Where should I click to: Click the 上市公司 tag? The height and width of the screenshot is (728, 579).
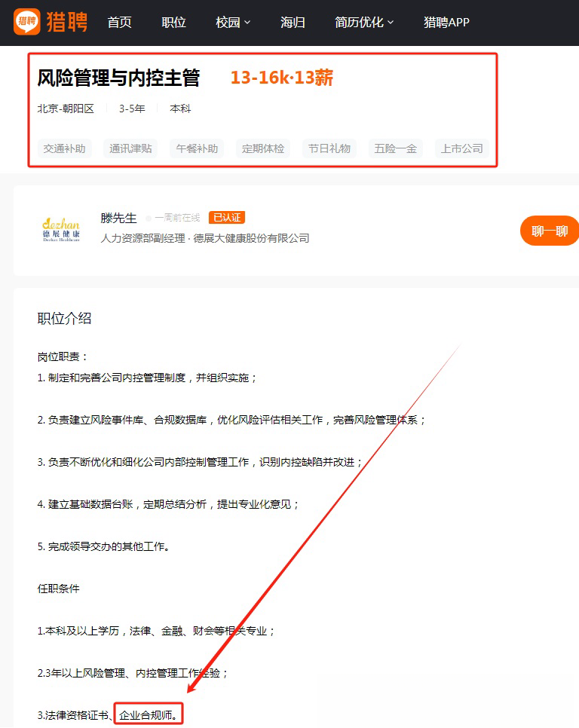pos(462,148)
